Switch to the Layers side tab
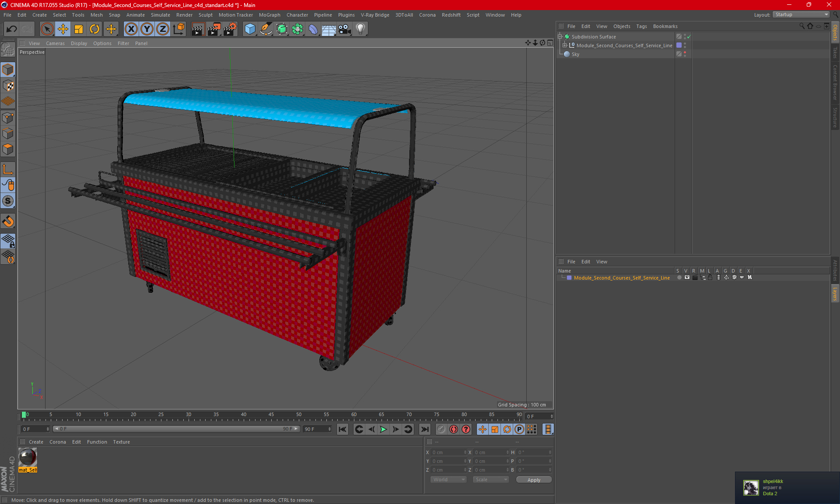 coord(835,294)
